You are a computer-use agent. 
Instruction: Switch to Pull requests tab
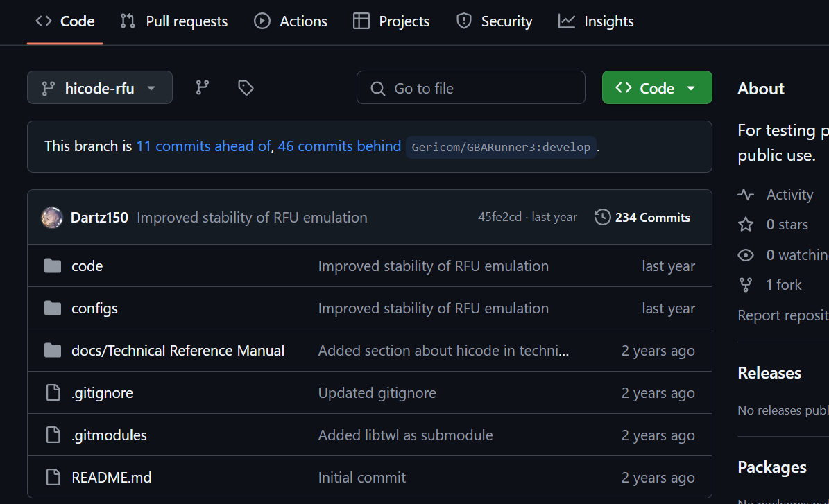click(174, 21)
